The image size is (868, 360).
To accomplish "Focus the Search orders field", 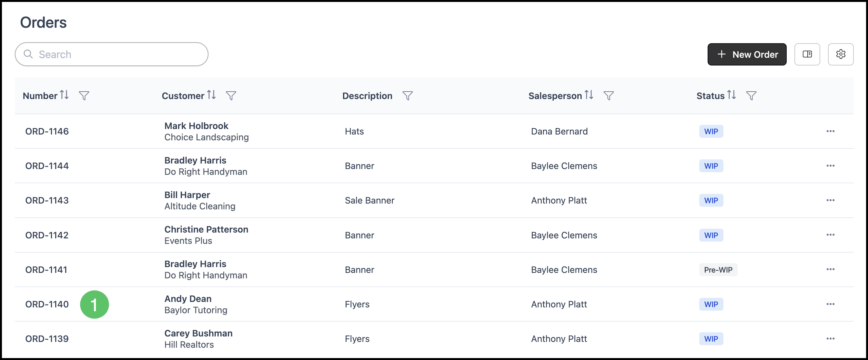I will pyautogui.click(x=112, y=54).
